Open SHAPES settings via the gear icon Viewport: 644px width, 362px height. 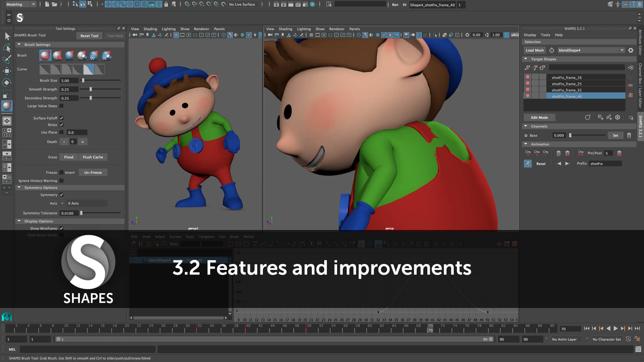tap(631, 50)
